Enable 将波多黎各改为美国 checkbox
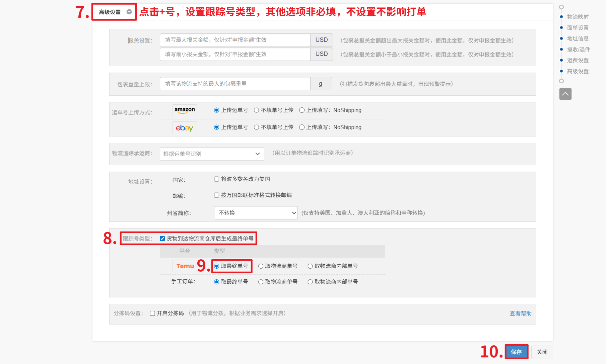The height and width of the screenshot is (364, 606). pos(217,179)
